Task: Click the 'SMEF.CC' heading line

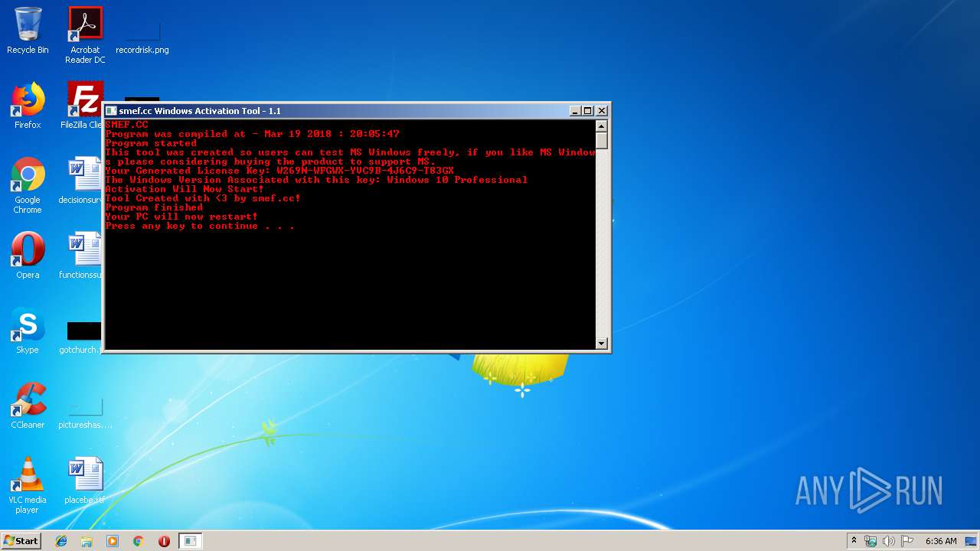Action: click(126, 125)
